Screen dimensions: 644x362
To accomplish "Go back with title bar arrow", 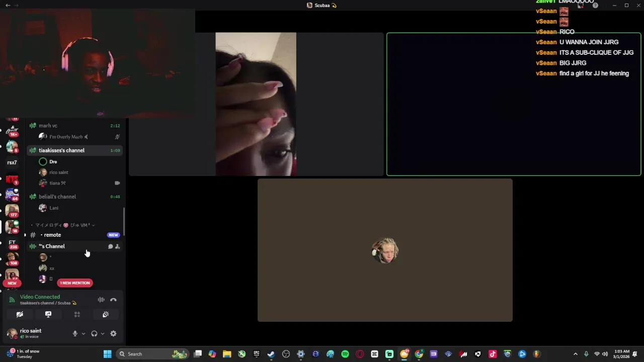I will pos(8,5).
